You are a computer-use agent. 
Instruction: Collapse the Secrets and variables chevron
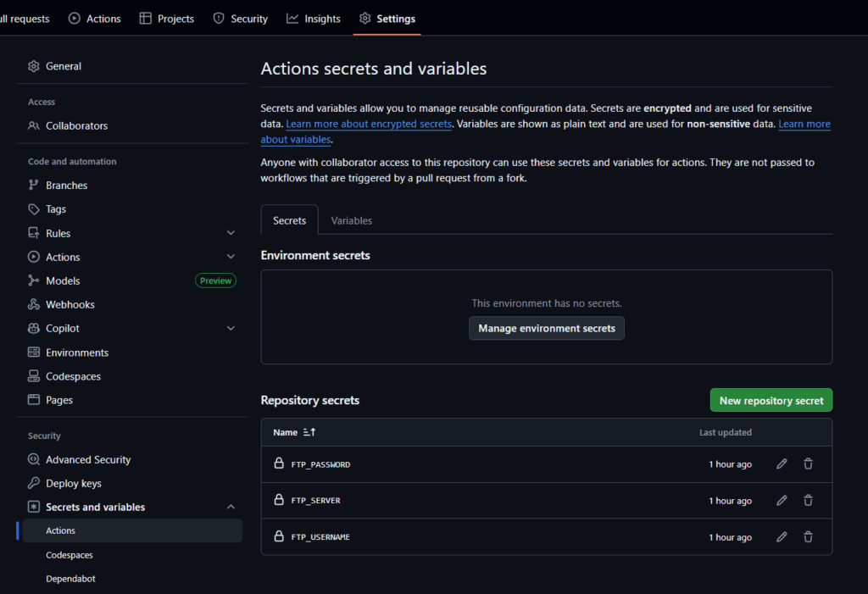(x=231, y=507)
